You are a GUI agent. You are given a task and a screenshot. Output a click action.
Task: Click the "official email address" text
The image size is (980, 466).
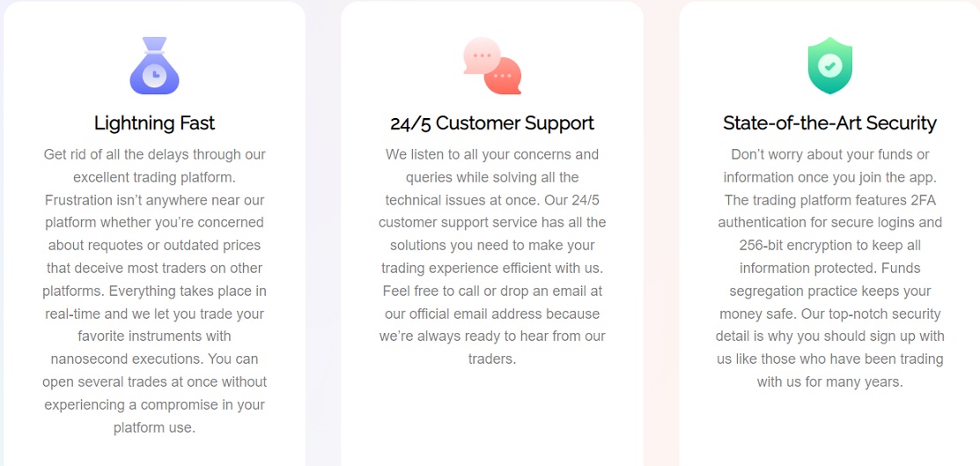(473, 314)
